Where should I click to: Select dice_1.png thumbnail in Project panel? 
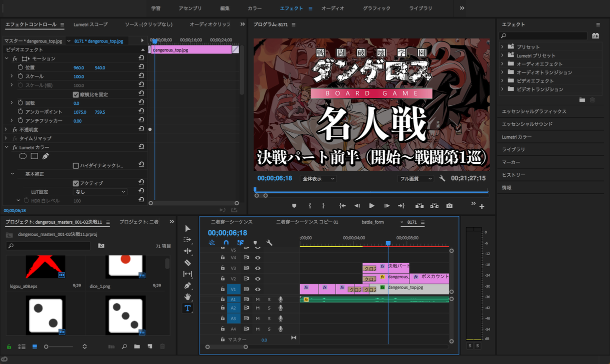coord(125,267)
